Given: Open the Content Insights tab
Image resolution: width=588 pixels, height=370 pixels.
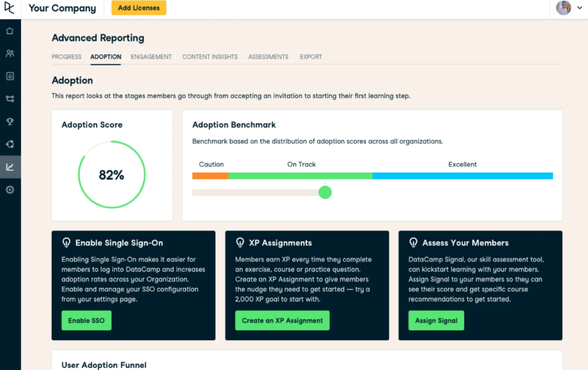Looking at the screenshot, I should [x=210, y=57].
